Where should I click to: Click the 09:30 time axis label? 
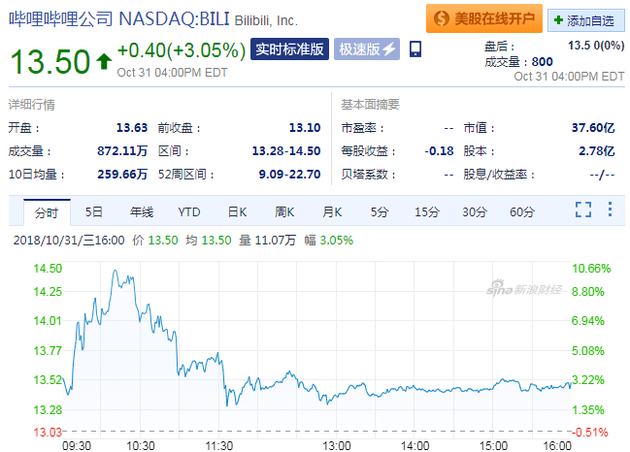point(76,446)
